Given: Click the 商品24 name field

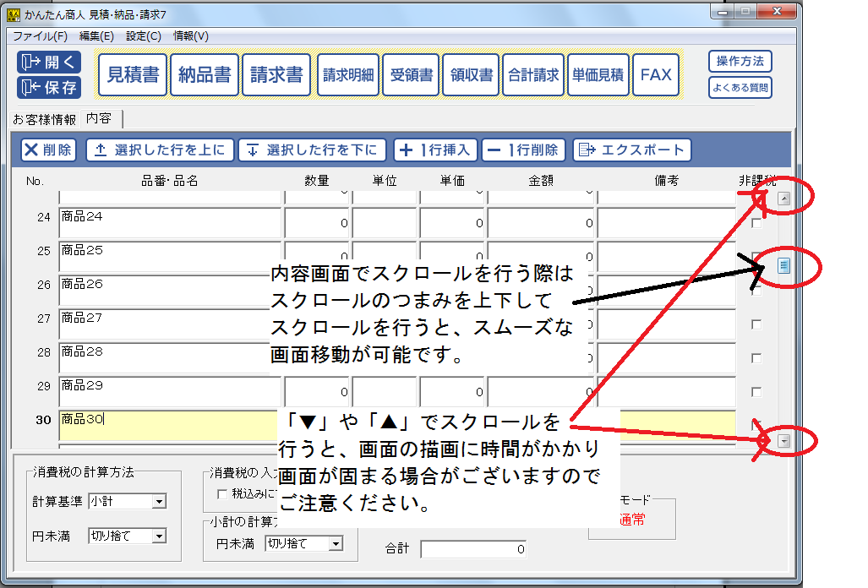Looking at the screenshot, I should point(171,224).
